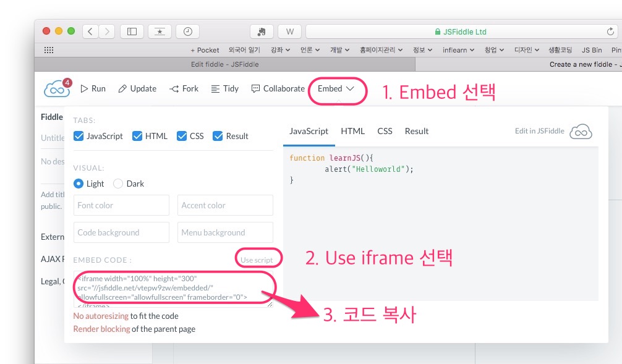Screen dimensions: 622x364
Task: Click the Collaborate chat icon
Action: coord(255,88)
